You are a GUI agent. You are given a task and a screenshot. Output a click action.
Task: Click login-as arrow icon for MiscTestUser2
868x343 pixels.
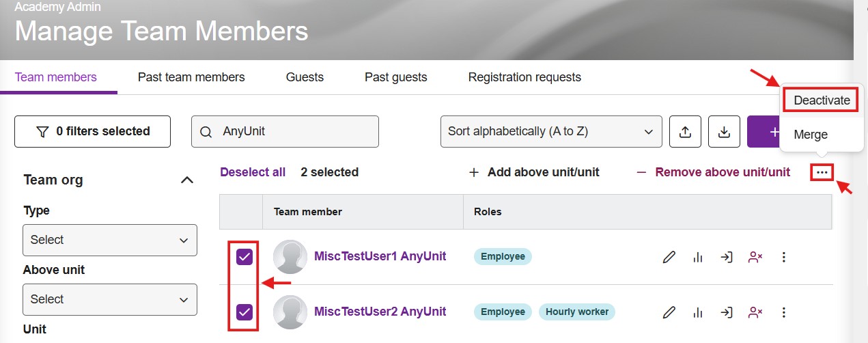[x=727, y=312]
